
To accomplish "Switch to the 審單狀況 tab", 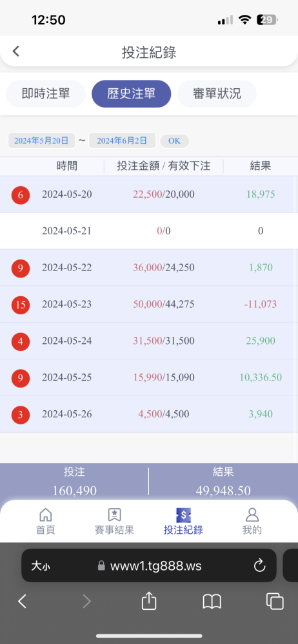I will (217, 93).
